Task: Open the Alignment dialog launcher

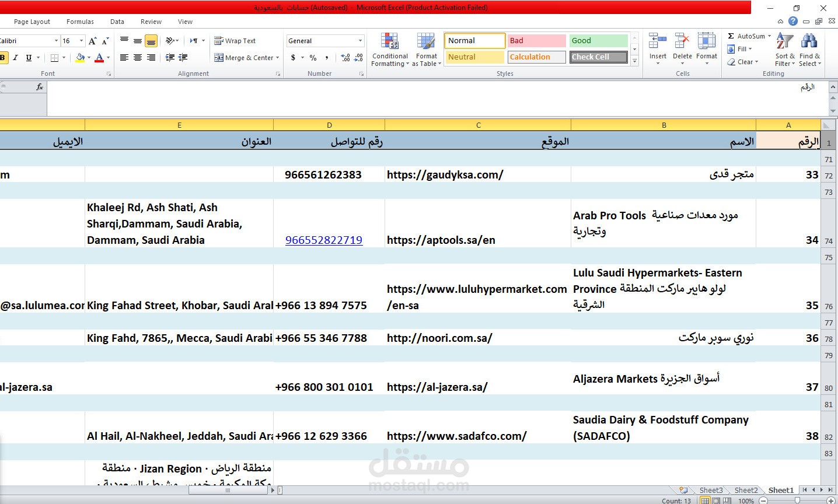Action: (278, 74)
